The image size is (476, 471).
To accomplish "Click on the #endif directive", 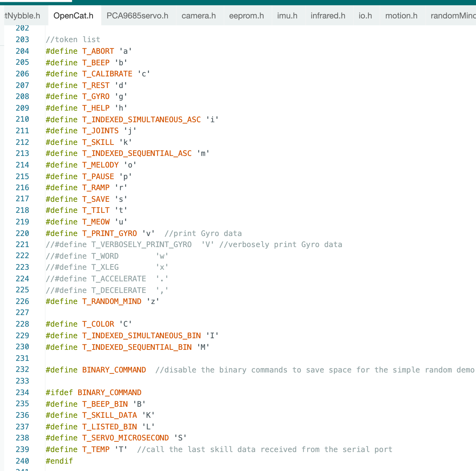I will tap(59, 461).
